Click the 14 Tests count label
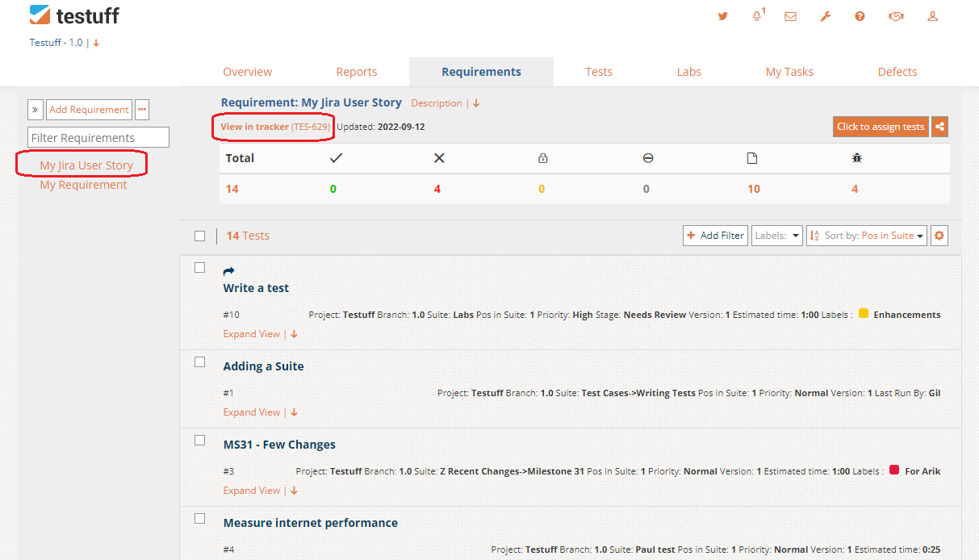979x560 pixels. click(x=248, y=236)
